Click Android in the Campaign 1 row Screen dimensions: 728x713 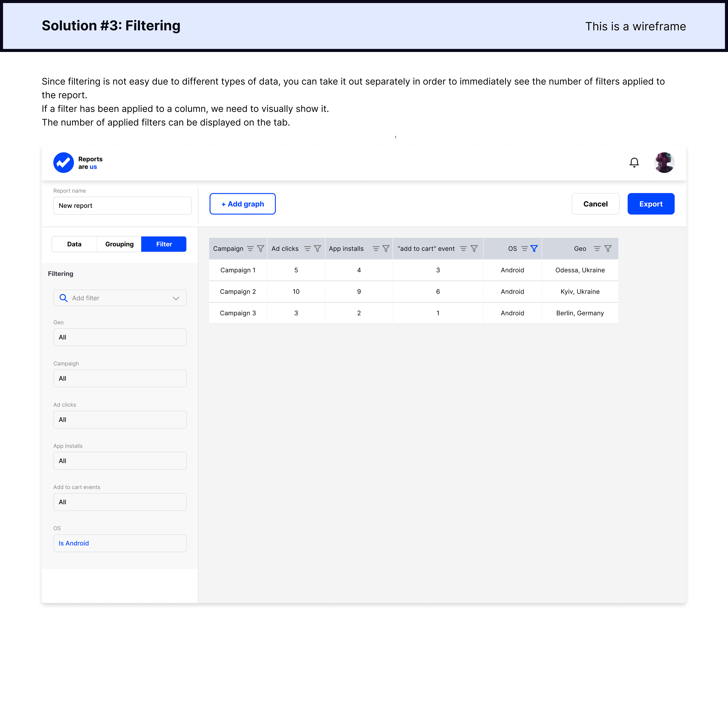point(512,270)
